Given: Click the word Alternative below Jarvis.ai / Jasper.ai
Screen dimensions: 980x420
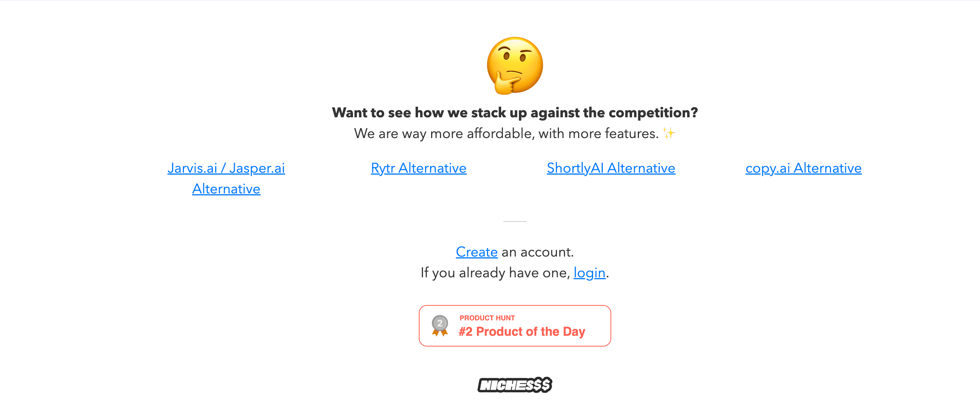Looking at the screenshot, I should coord(226,189).
